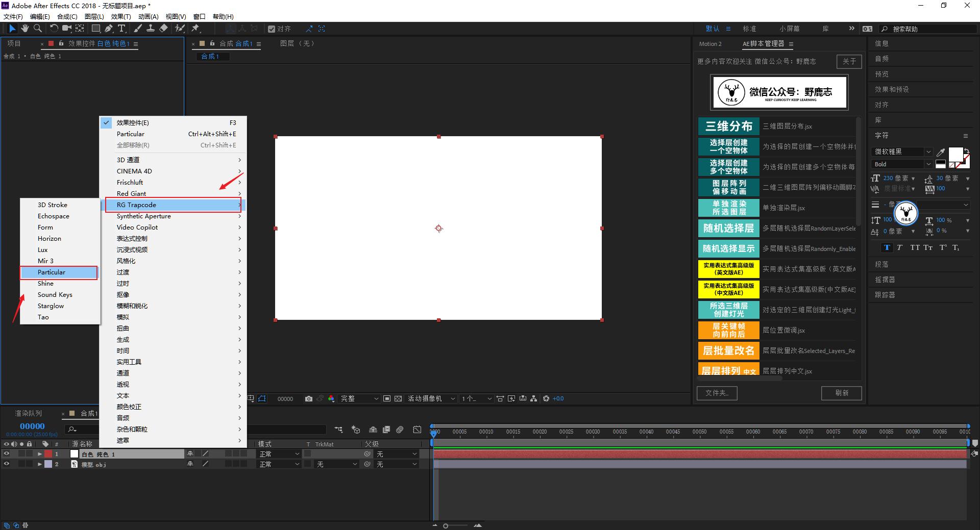This screenshot has height=530, width=980.
Task: Select the Hand tool
Action: (24, 29)
